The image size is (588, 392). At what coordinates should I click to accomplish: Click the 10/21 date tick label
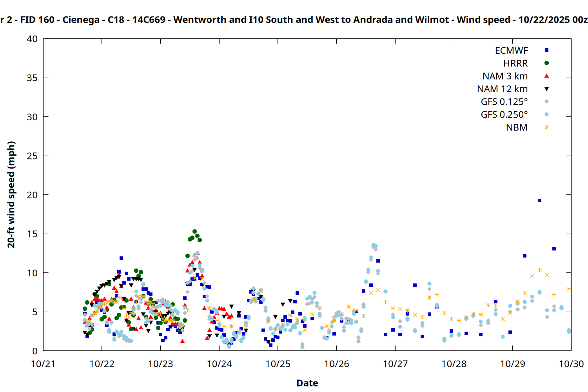coord(43,364)
